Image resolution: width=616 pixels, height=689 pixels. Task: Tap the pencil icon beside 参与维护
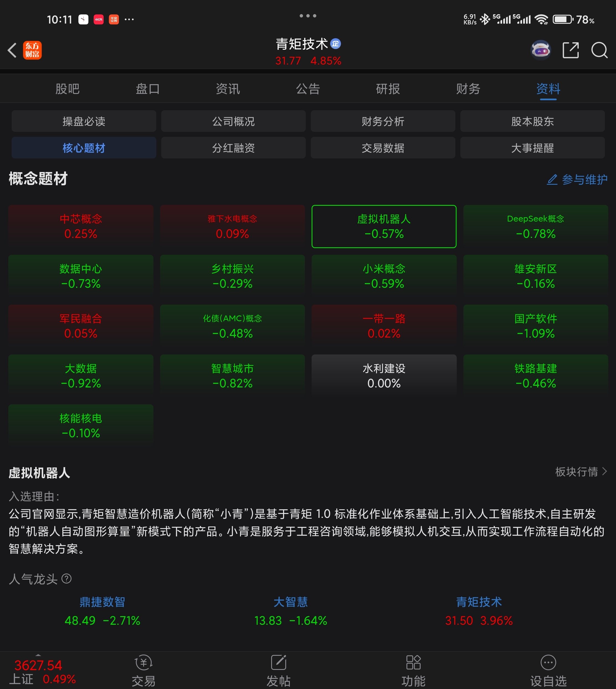point(552,179)
